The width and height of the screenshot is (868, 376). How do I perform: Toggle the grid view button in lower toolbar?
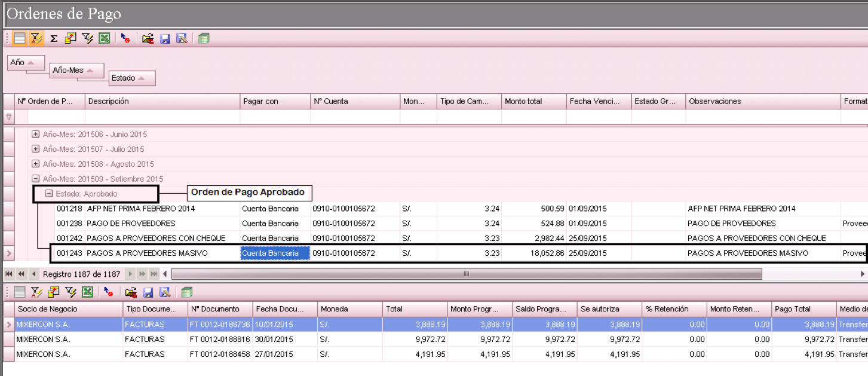(20, 292)
